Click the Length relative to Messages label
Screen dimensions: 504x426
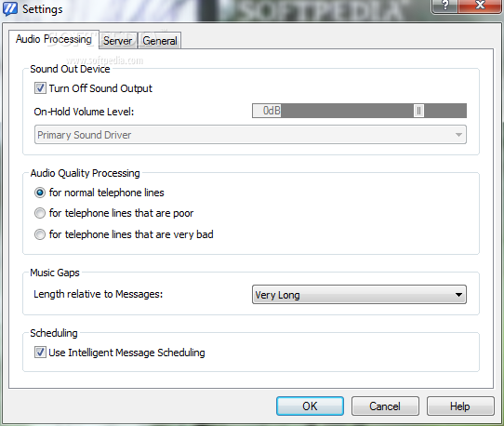[x=99, y=294]
